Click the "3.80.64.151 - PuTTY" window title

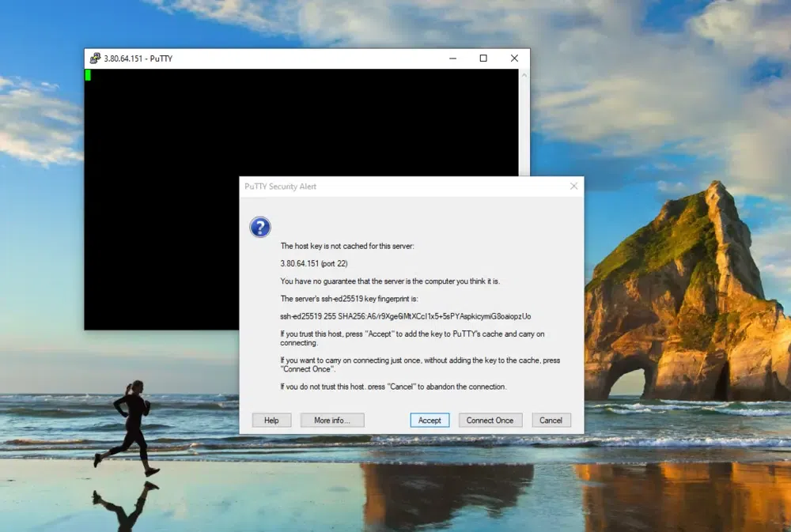click(x=138, y=58)
